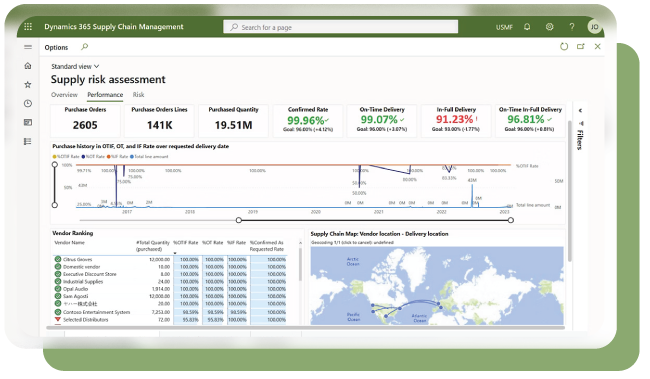Click the USMF company selector

[x=504, y=27]
